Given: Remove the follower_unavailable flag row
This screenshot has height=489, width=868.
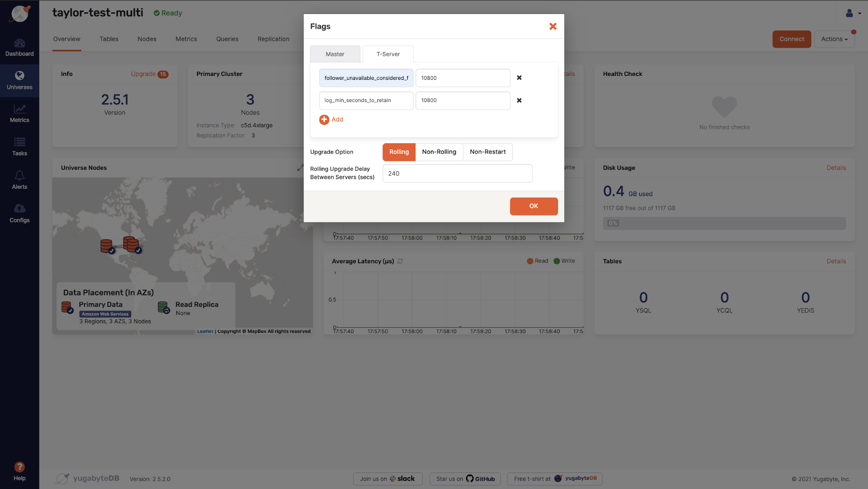Looking at the screenshot, I should (519, 78).
